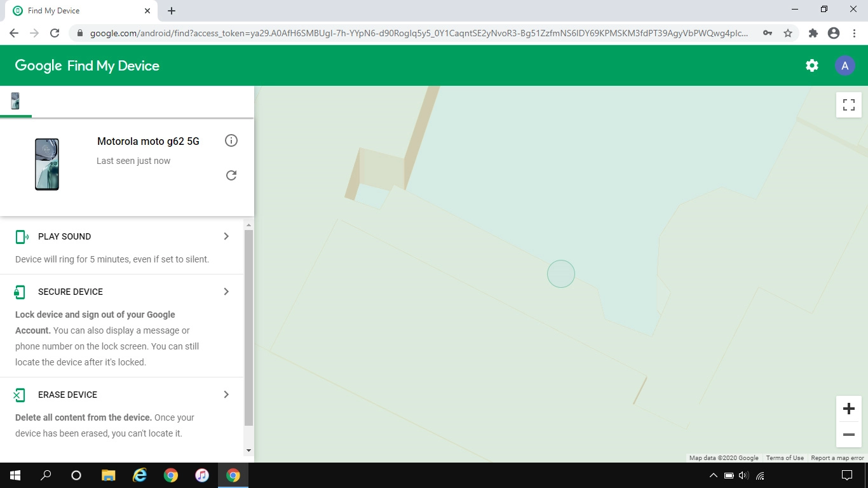Image resolution: width=868 pixels, height=488 pixels.
Task: Open File Explorer from the taskbar
Action: tap(109, 475)
